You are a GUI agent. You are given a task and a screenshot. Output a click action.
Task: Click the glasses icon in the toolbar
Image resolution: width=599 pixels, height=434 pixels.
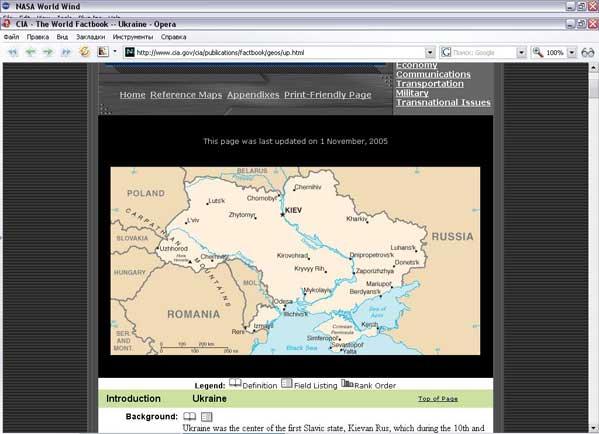point(588,52)
